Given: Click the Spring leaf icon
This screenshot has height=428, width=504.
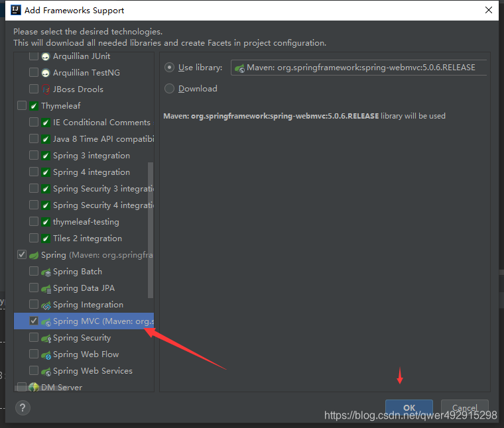Looking at the screenshot, I should coord(34,255).
